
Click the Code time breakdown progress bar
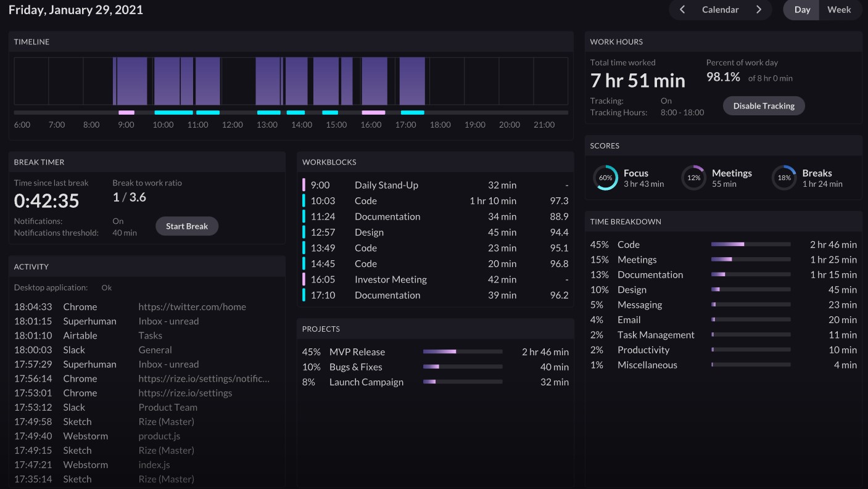click(x=750, y=245)
